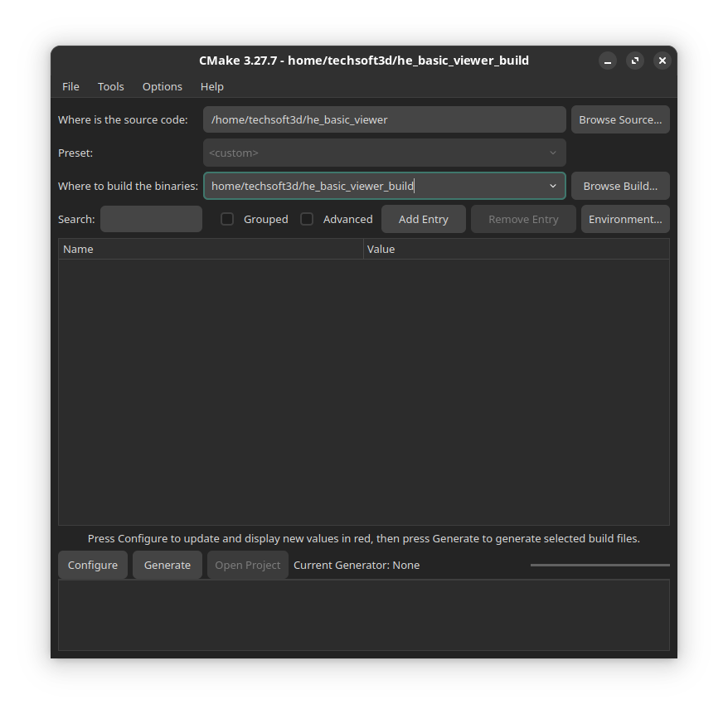The width and height of the screenshot is (728, 714).
Task: Close the CMake window
Action: pos(662,61)
